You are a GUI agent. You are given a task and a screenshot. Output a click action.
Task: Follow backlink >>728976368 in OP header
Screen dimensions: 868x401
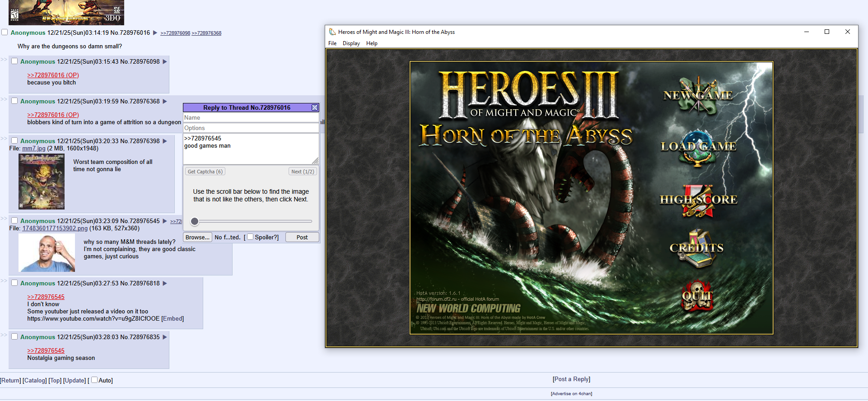(206, 33)
